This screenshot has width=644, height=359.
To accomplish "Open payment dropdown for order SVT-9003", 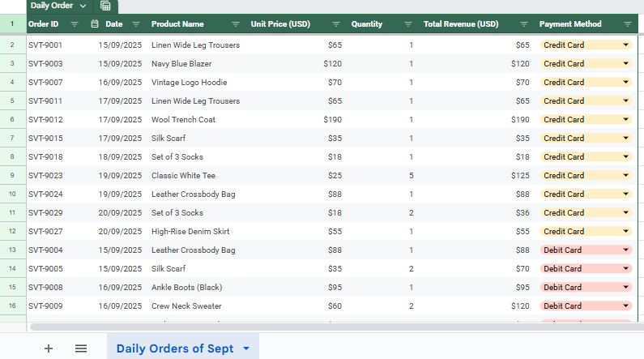I will tap(625, 63).
